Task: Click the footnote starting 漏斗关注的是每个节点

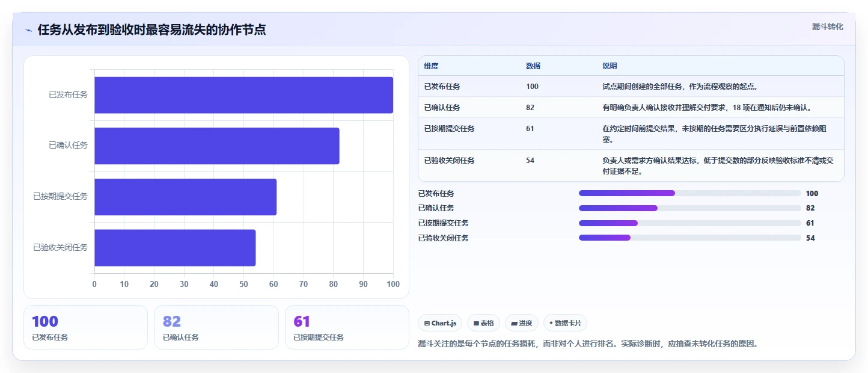Action: tap(588, 344)
